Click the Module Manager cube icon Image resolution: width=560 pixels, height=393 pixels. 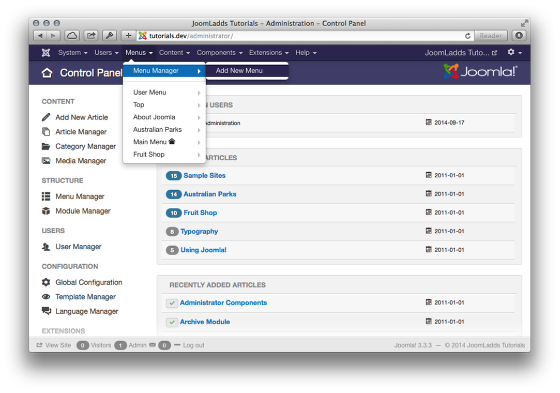pyautogui.click(x=46, y=211)
